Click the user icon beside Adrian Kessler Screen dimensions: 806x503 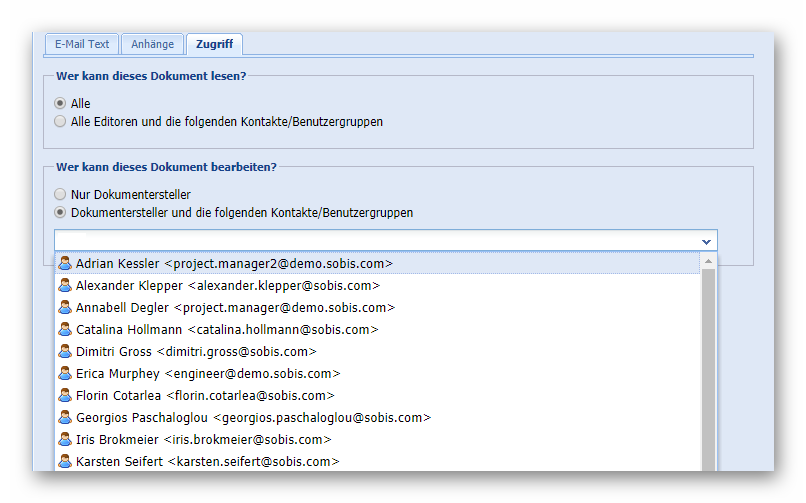(x=65, y=264)
